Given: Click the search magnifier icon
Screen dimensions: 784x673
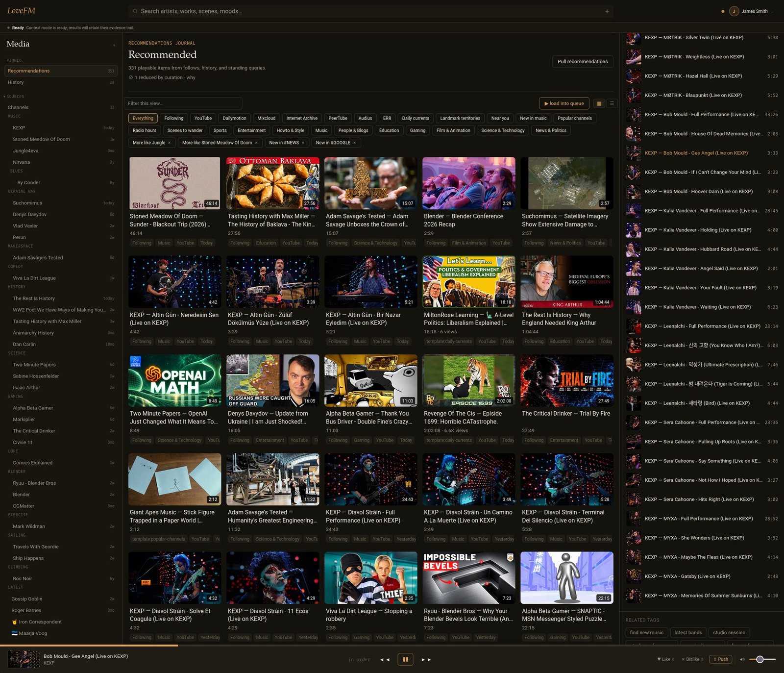Looking at the screenshot, I should click(135, 11).
